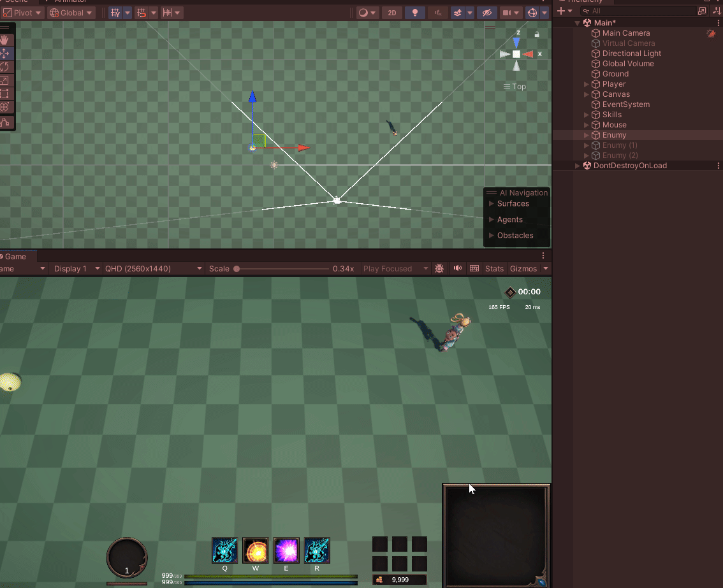This screenshot has height=588, width=723.
Task: Click the orientation gizmo X axis cone
Action: pos(529,54)
